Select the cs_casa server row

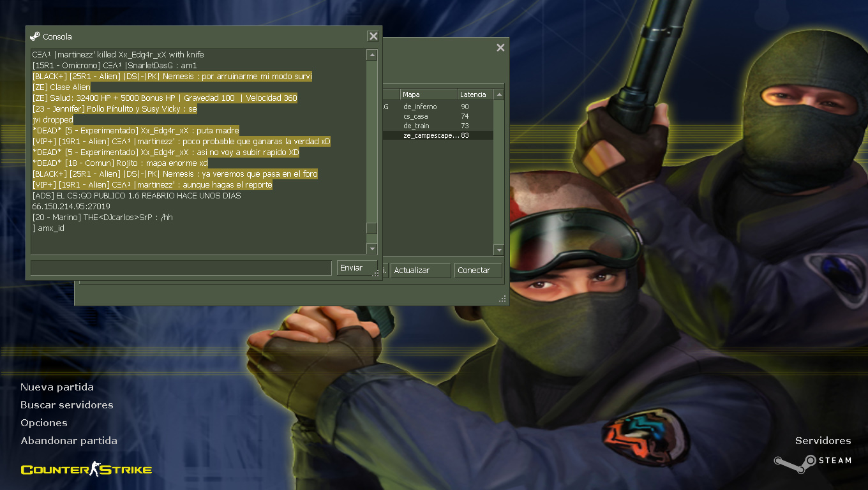pos(438,116)
